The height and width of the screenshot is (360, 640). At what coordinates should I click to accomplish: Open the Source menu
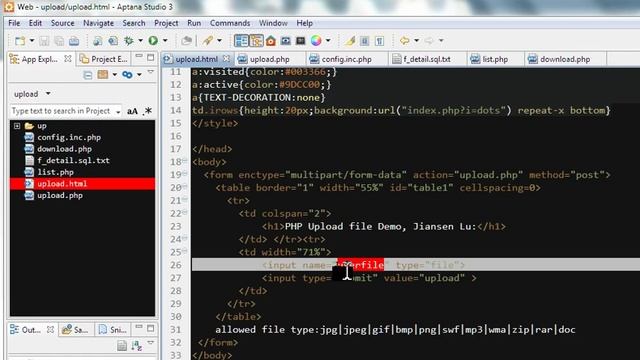(x=62, y=23)
